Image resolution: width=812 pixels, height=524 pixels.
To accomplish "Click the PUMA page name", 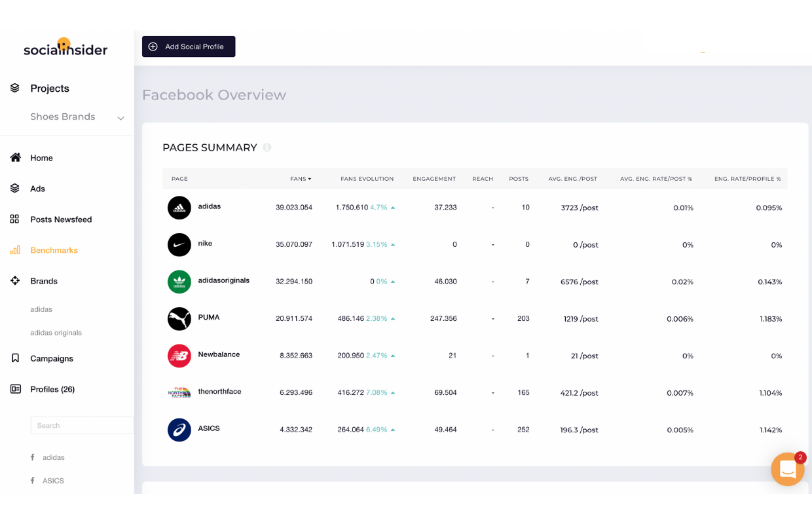I will tap(209, 317).
